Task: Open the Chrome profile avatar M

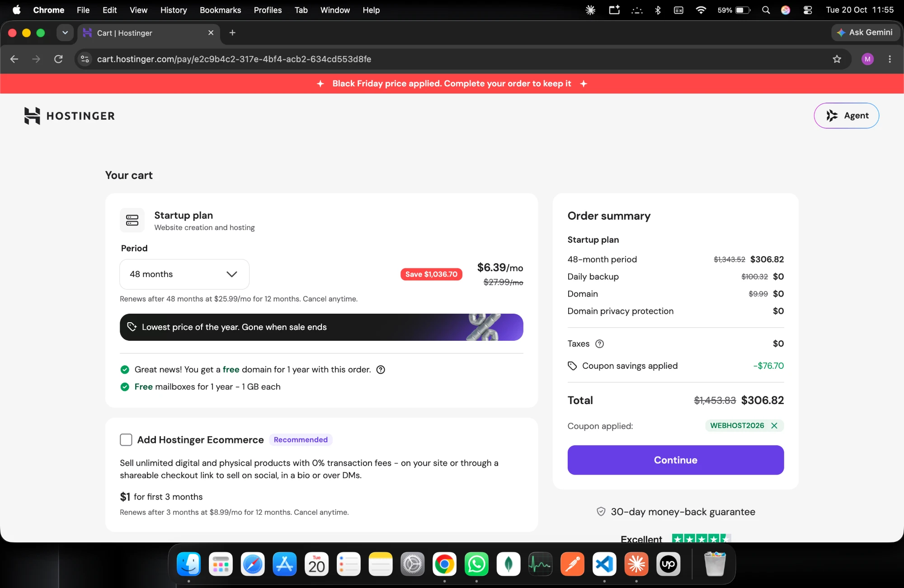Action: pos(867,59)
